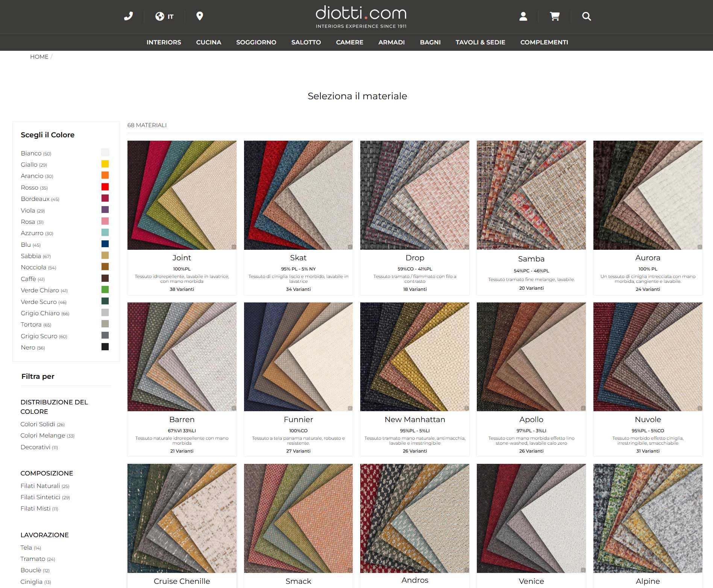Choose the dark blue Blu swatch
This screenshot has width=713, height=588.
(105, 244)
